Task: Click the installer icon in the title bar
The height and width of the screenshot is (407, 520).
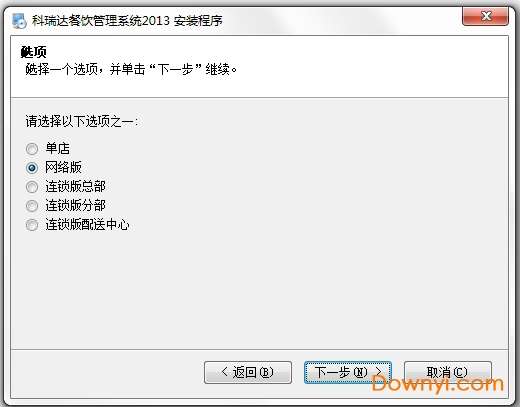Action: coord(19,21)
